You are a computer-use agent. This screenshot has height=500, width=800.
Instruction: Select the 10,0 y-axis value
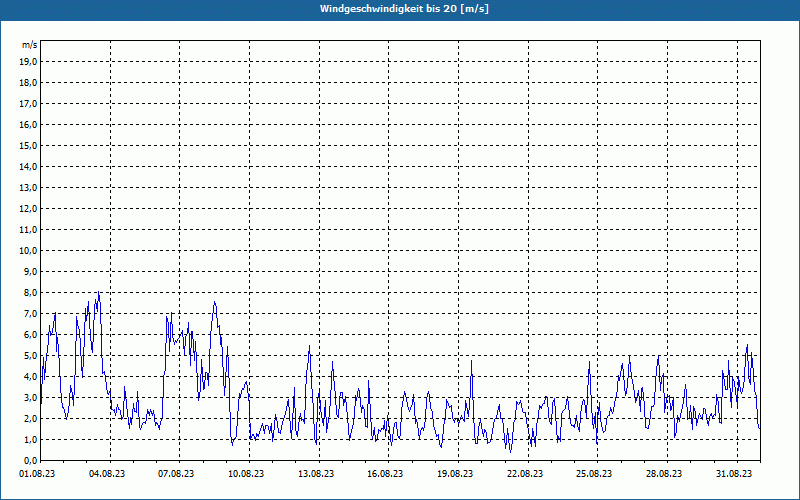[28, 251]
